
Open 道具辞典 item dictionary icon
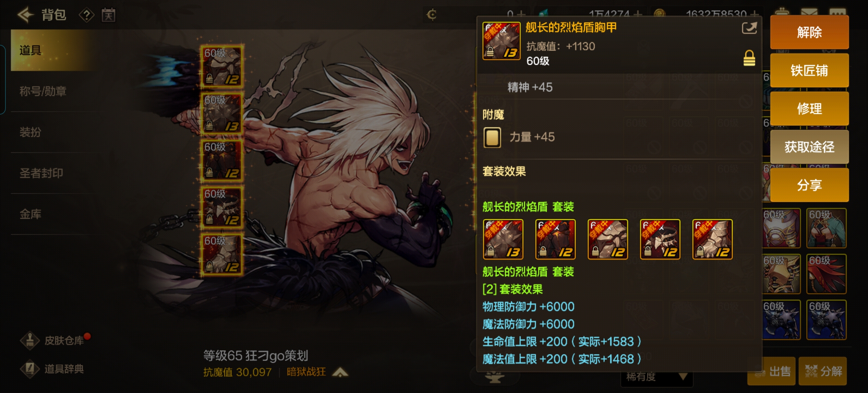coord(30,369)
